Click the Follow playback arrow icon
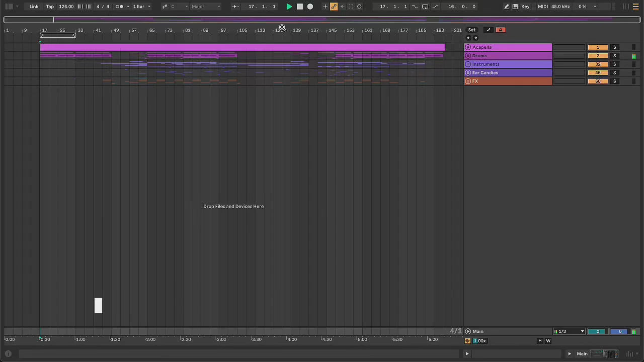644x362 pixels. pyautogui.click(x=235, y=7)
